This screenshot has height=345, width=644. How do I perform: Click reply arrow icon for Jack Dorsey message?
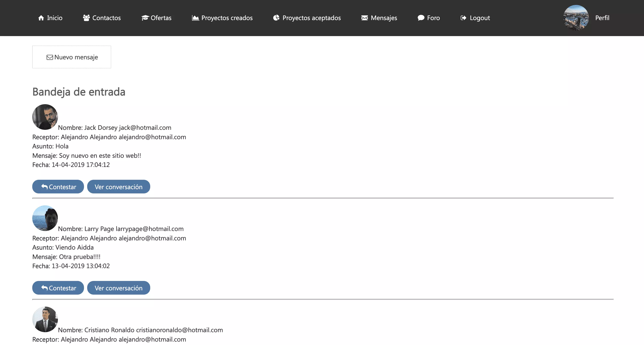pyautogui.click(x=44, y=187)
